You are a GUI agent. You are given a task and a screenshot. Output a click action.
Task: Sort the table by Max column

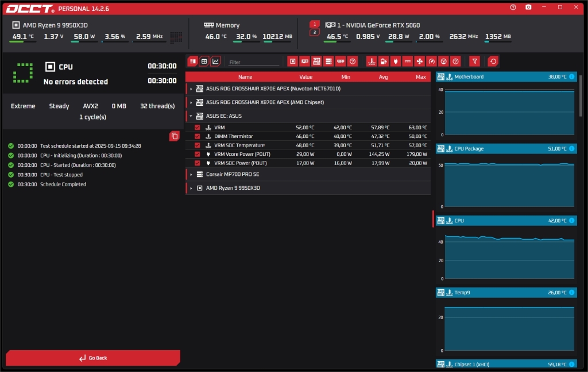pos(420,77)
